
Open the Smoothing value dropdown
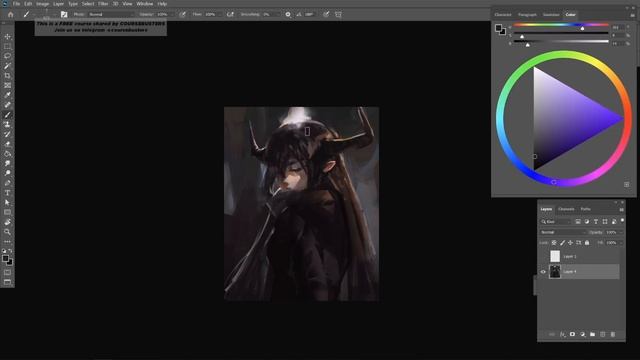[278, 14]
